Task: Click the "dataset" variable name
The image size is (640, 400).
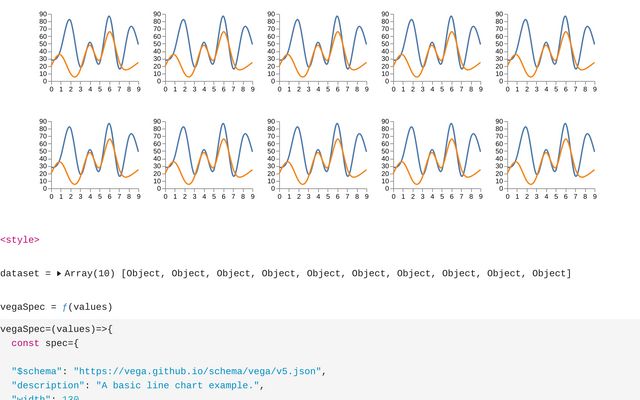Action: (20, 273)
